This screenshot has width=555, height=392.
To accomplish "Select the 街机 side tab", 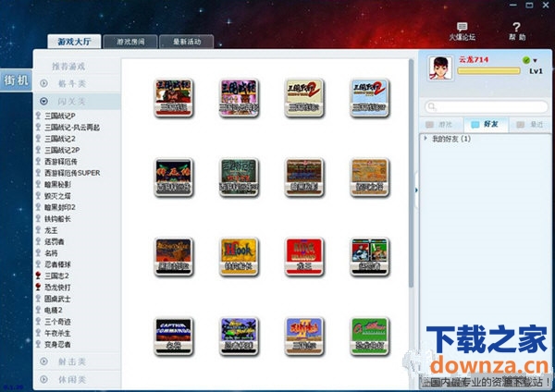I will coord(17,80).
